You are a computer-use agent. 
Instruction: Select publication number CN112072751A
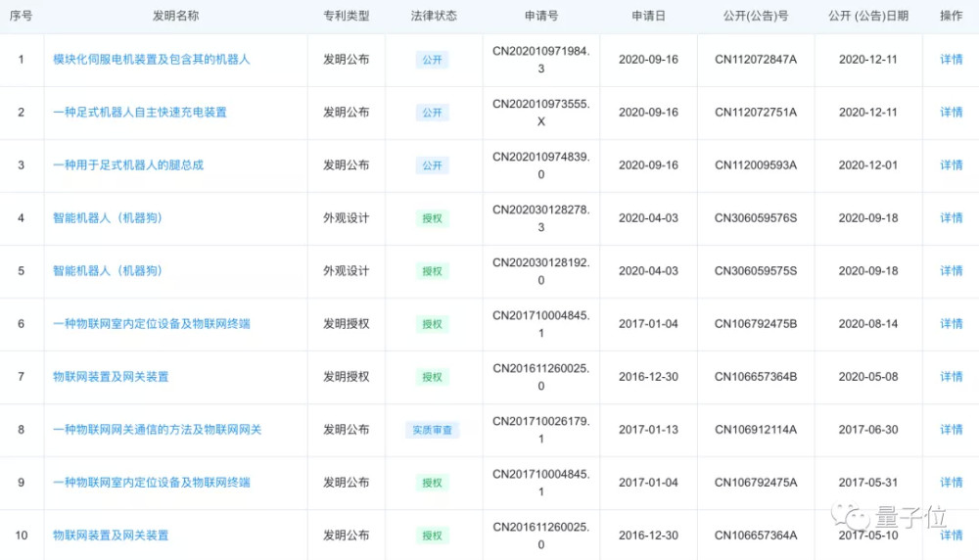(756, 113)
